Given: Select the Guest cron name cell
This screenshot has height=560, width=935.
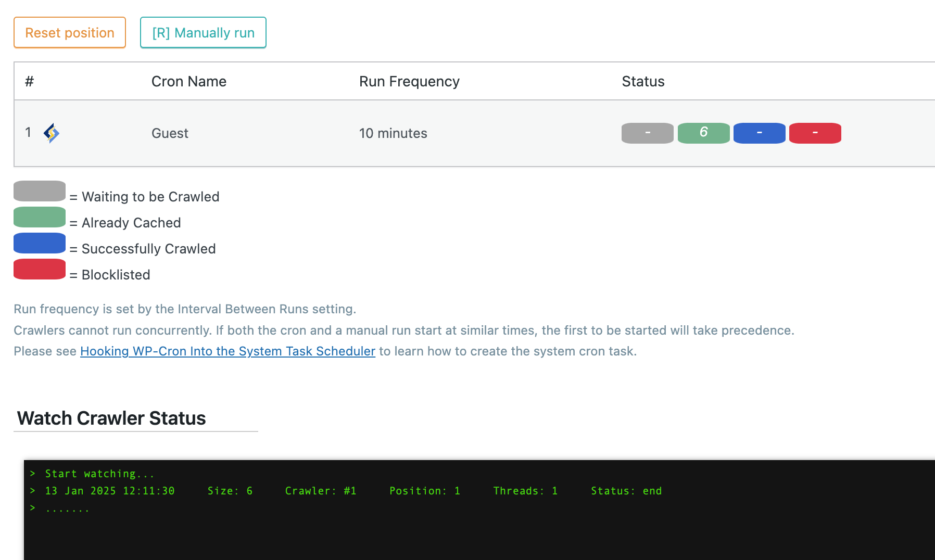Looking at the screenshot, I should pyautogui.click(x=170, y=134).
